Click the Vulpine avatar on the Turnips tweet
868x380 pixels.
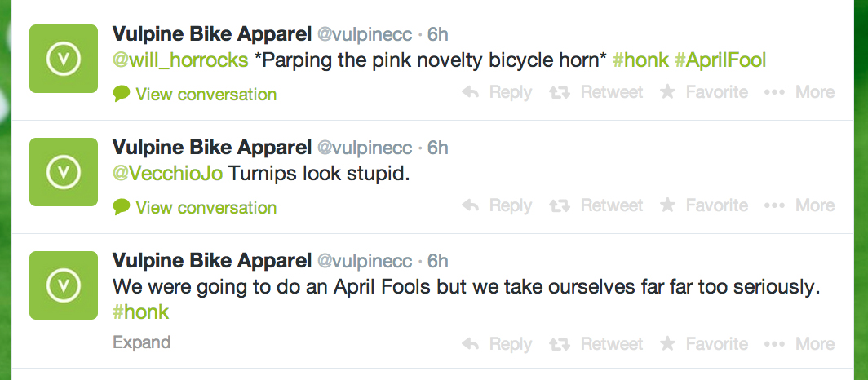click(x=63, y=171)
